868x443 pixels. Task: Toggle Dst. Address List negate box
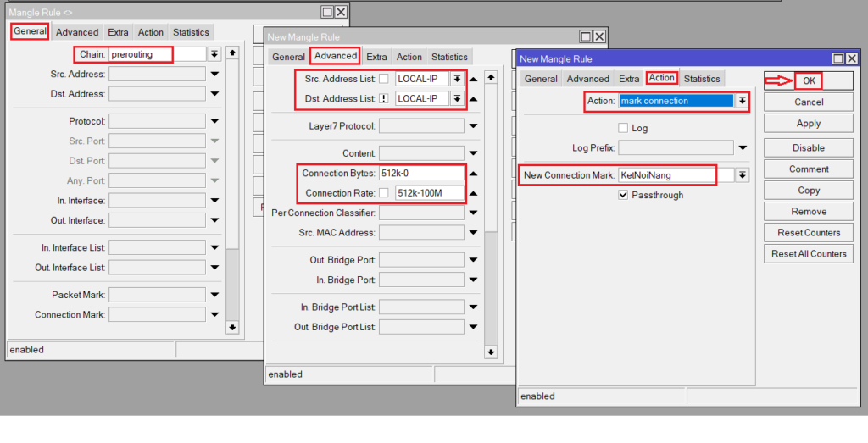click(384, 98)
